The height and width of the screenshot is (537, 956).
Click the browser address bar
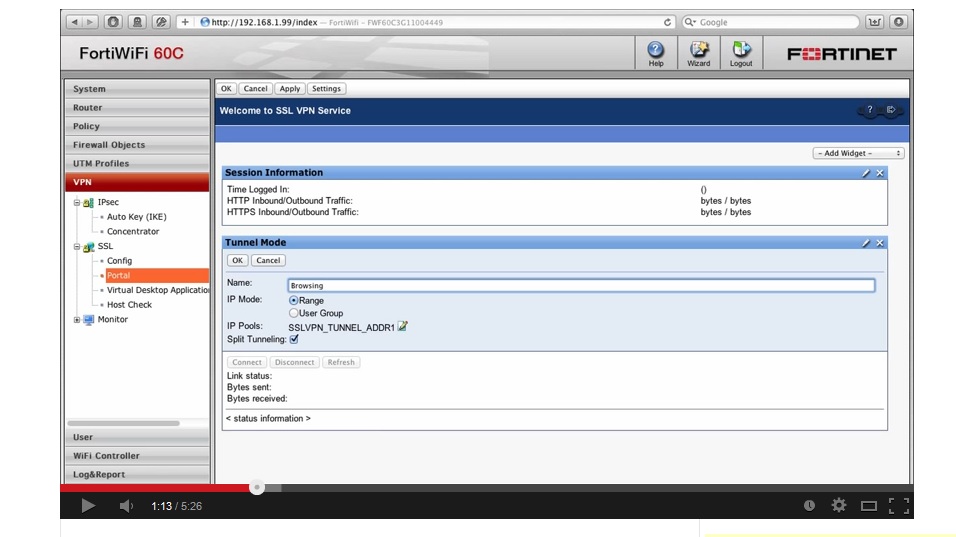[436, 22]
